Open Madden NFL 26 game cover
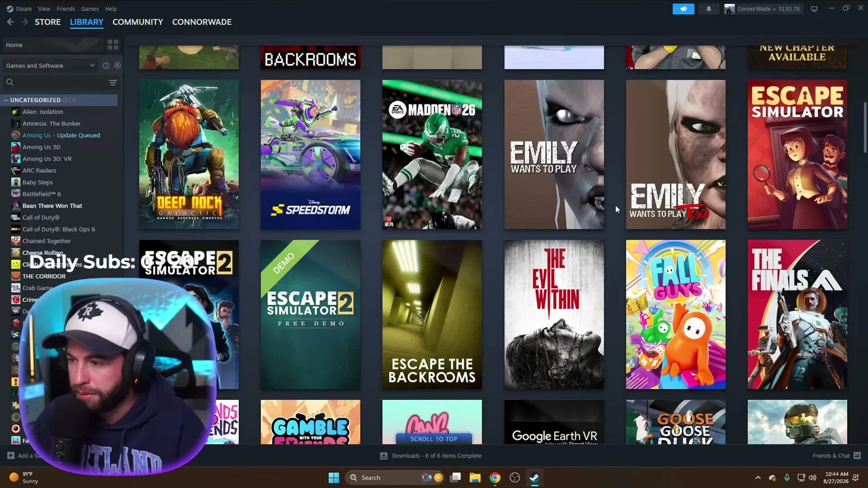 pos(432,155)
